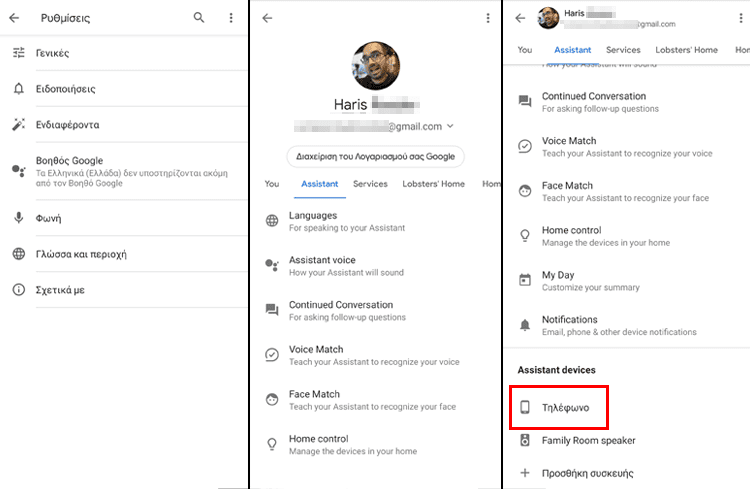The width and height of the screenshot is (750, 489).
Task: Open Face Match in middle panel
Action: (375, 400)
